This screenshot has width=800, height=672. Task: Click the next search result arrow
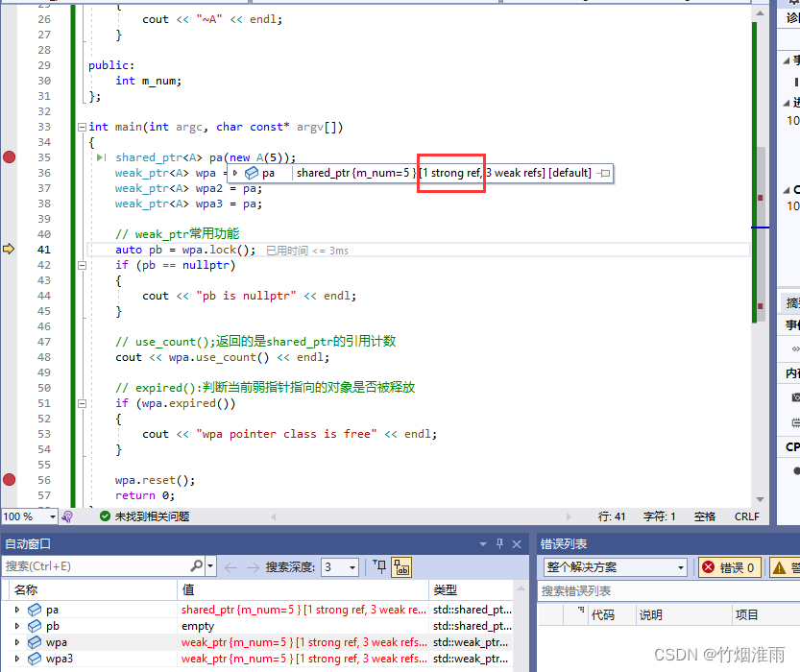point(253,567)
